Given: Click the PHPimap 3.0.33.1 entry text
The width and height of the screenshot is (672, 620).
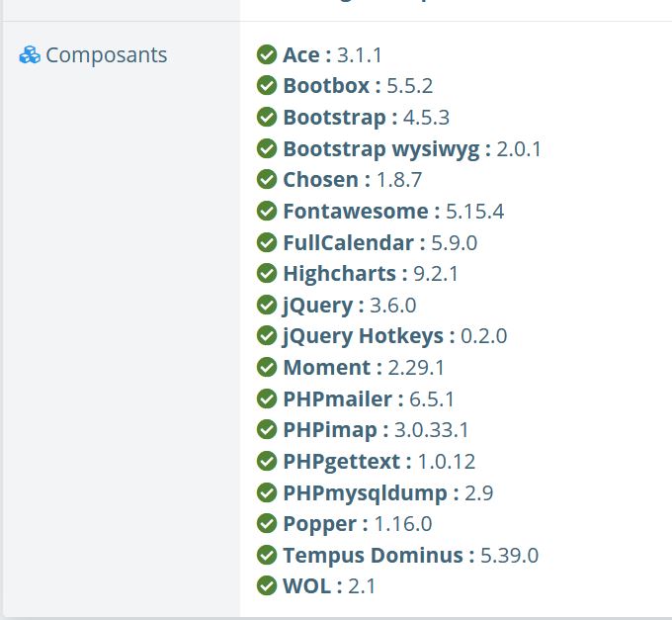Looking at the screenshot, I should tap(376, 430).
